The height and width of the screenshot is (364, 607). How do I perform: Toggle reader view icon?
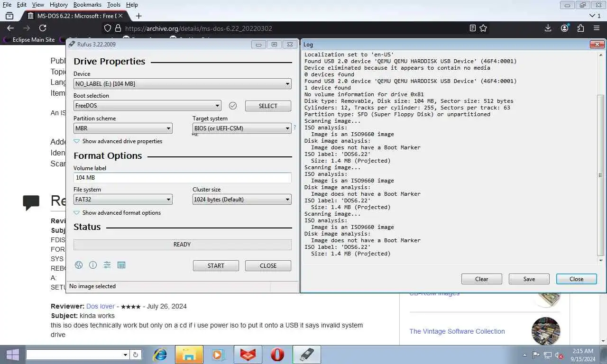click(x=472, y=28)
